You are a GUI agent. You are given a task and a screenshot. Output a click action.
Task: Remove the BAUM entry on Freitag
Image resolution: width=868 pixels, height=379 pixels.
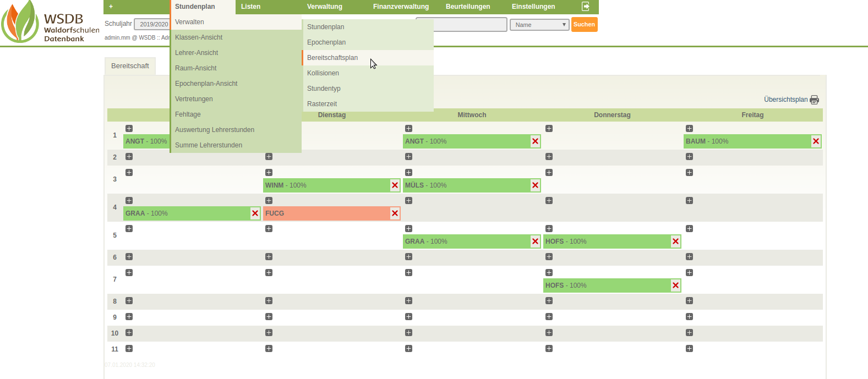coord(816,141)
